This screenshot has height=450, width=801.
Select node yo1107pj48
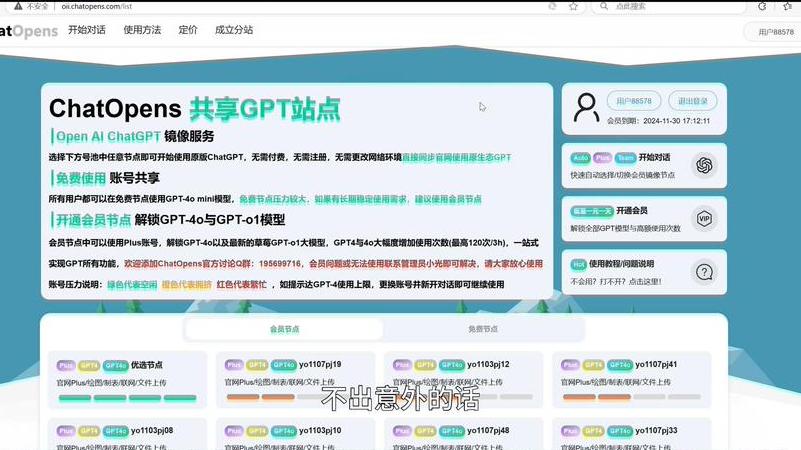click(464, 434)
